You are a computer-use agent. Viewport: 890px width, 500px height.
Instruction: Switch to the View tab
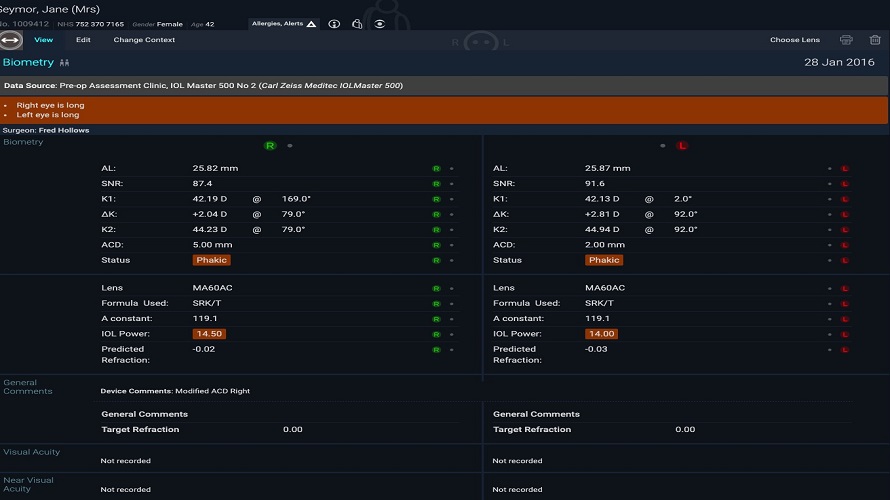tap(43, 40)
